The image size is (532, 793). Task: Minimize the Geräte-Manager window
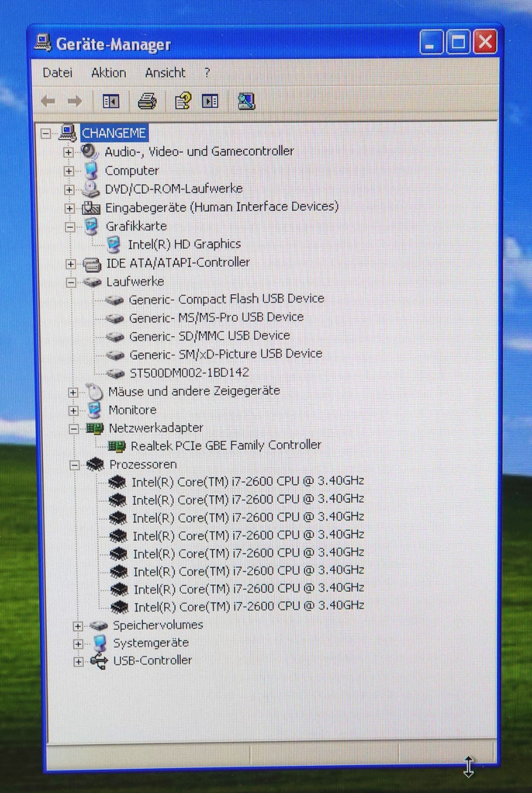point(431,43)
